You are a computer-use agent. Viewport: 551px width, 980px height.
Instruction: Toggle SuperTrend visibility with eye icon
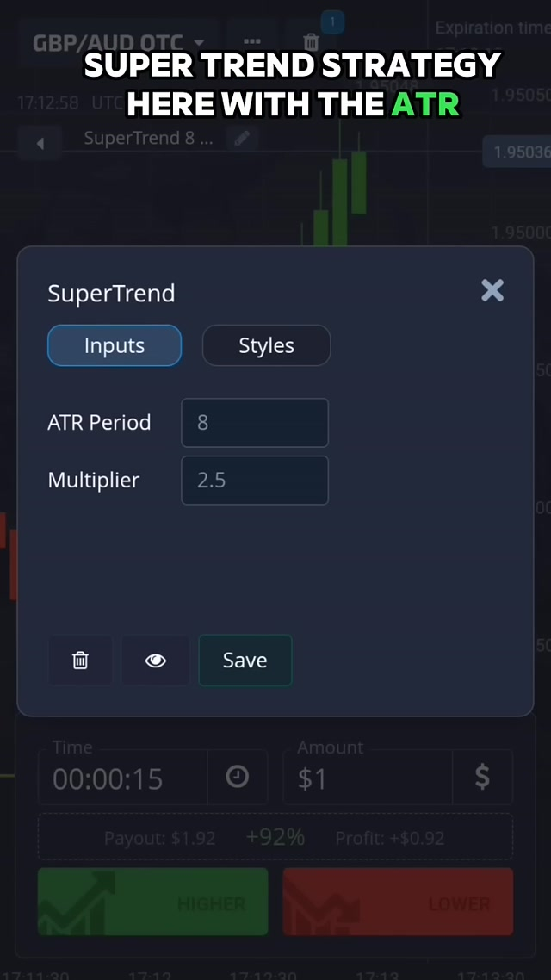click(x=155, y=661)
